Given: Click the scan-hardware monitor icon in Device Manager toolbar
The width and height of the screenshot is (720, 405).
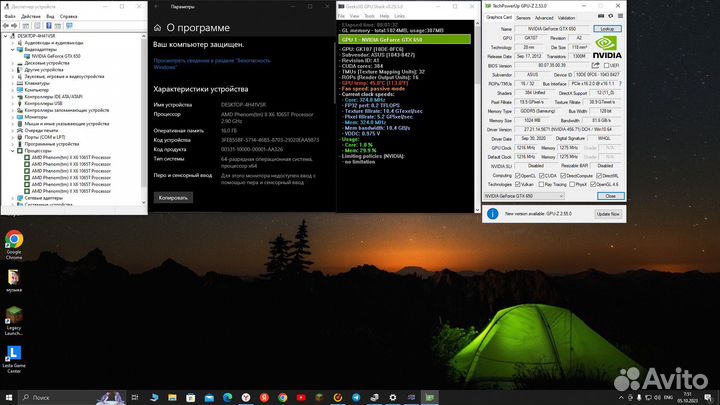Looking at the screenshot, I should tap(69, 26).
